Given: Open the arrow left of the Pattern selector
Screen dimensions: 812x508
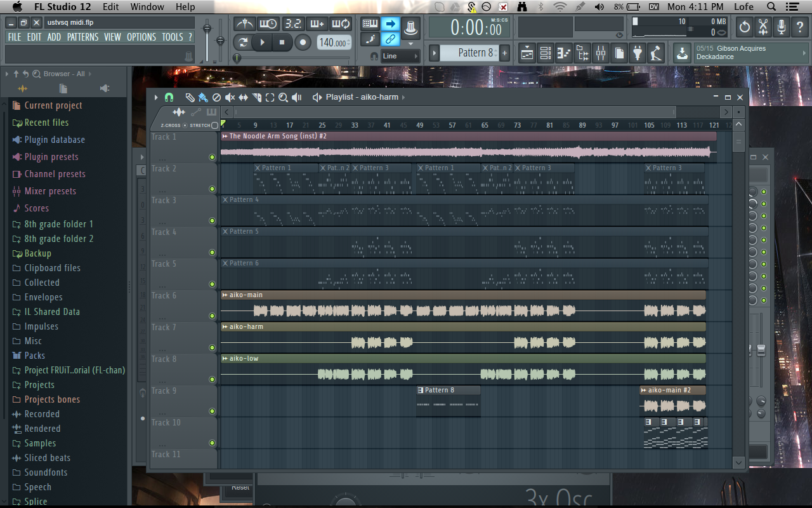Looking at the screenshot, I should (435, 53).
